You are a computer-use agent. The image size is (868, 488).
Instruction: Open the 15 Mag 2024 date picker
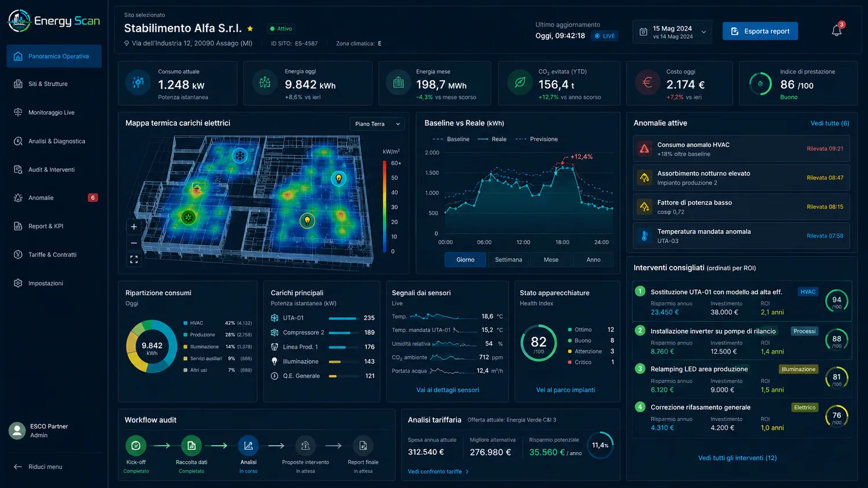pos(674,32)
